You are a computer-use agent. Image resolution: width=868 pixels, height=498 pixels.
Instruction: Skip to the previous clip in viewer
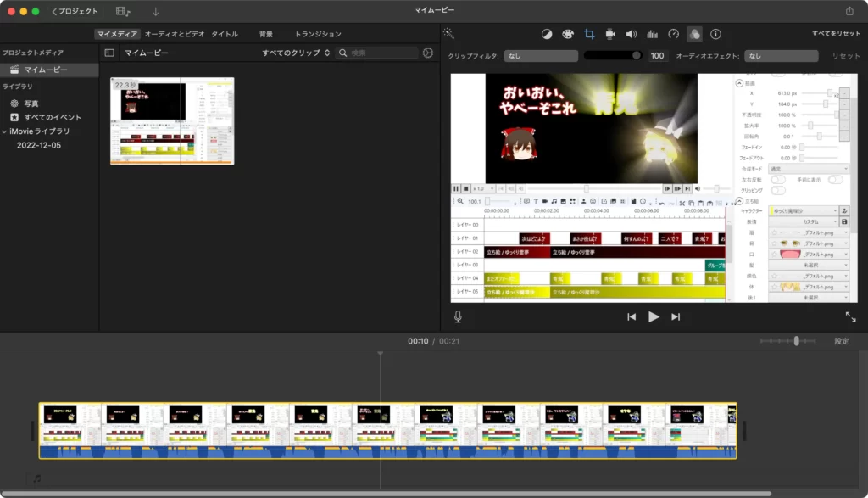632,316
